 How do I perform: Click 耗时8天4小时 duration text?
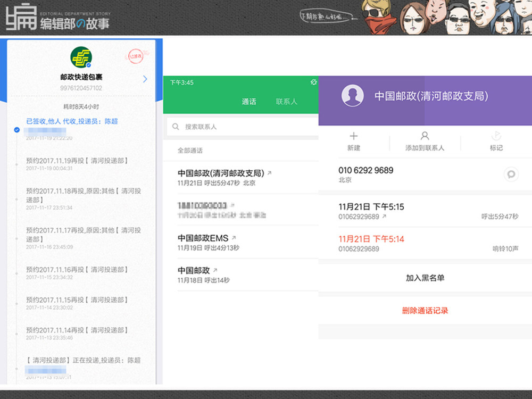coord(81,106)
